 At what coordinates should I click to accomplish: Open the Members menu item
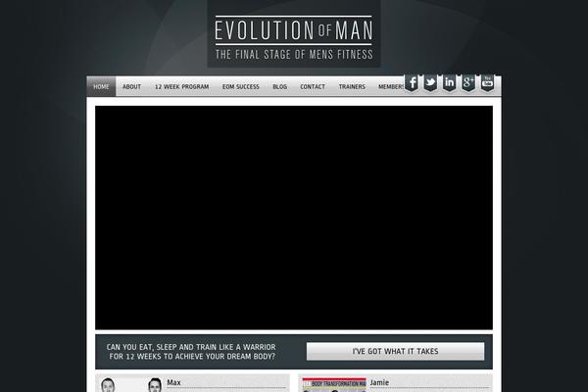(391, 86)
